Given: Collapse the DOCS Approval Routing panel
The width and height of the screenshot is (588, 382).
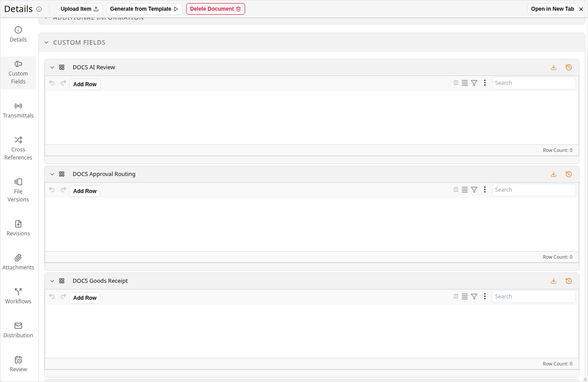Looking at the screenshot, I should (52, 174).
